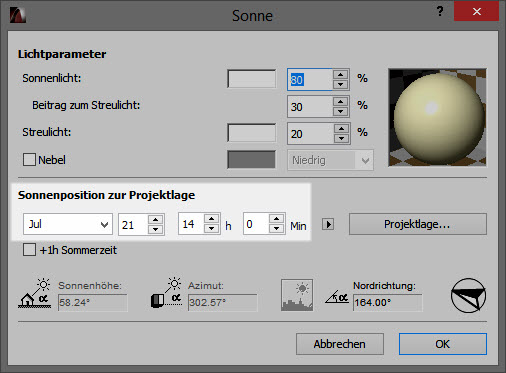The image size is (506, 373).
Task: Pick the Sonnenlicht color swatch
Action: click(x=252, y=79)
